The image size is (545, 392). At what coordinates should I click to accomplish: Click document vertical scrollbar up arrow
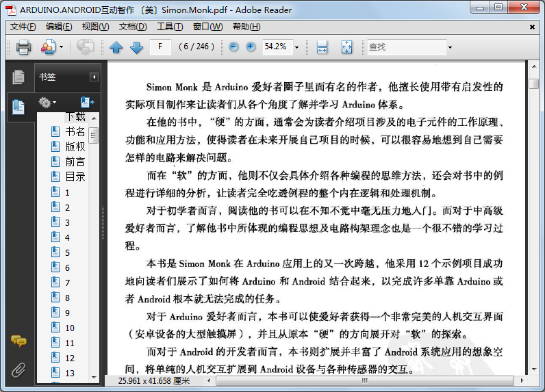[x=533, y=66]
